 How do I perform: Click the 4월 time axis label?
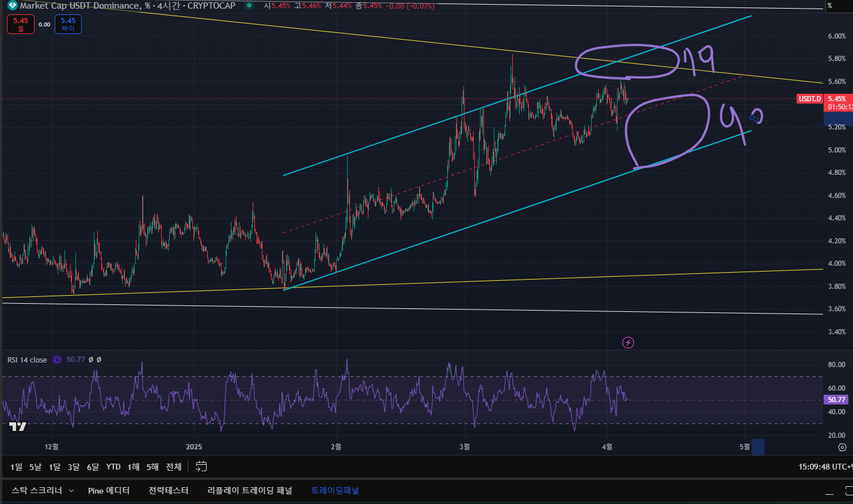(x=607, y=447)
